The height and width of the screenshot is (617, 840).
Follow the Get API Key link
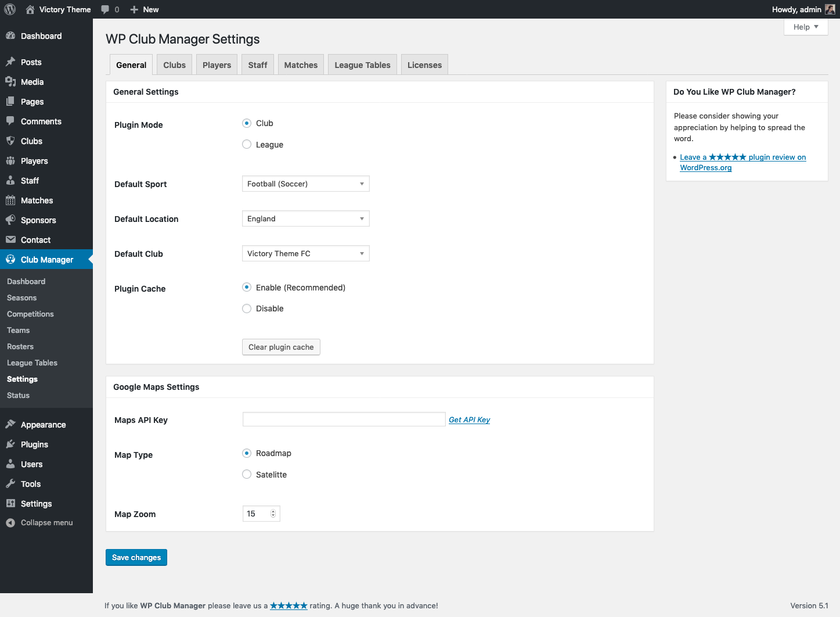point(469,420)
